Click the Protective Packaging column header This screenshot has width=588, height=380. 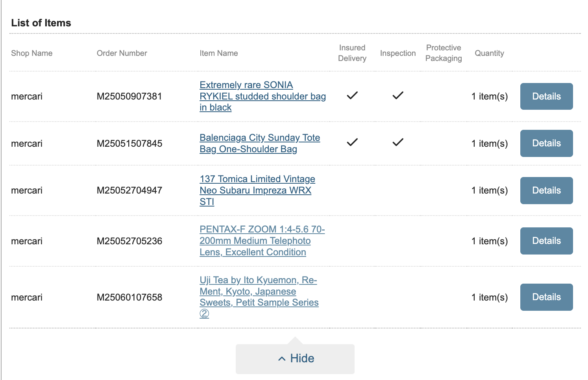point(444,53)
